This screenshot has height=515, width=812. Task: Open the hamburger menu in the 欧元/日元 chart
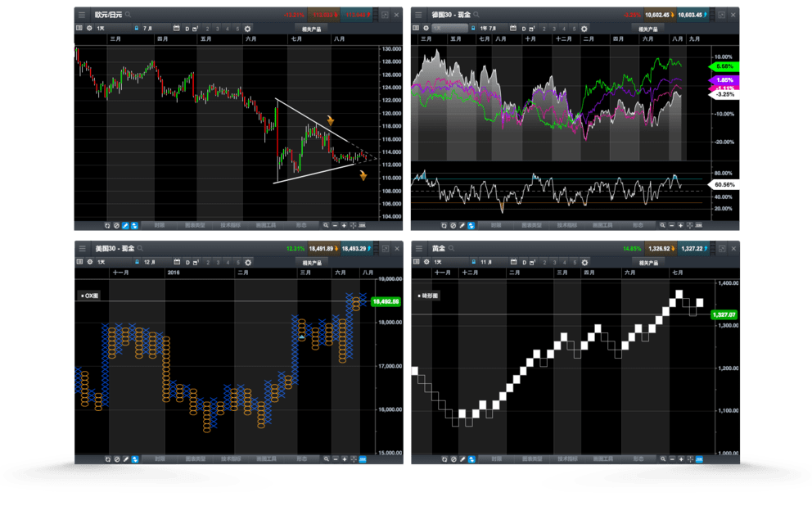82,15
